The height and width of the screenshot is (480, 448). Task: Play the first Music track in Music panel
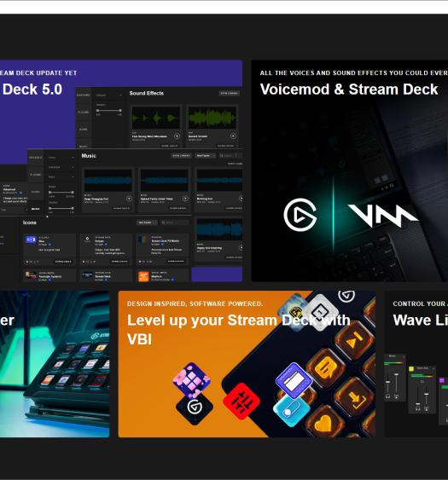click(x=129, y=199)
